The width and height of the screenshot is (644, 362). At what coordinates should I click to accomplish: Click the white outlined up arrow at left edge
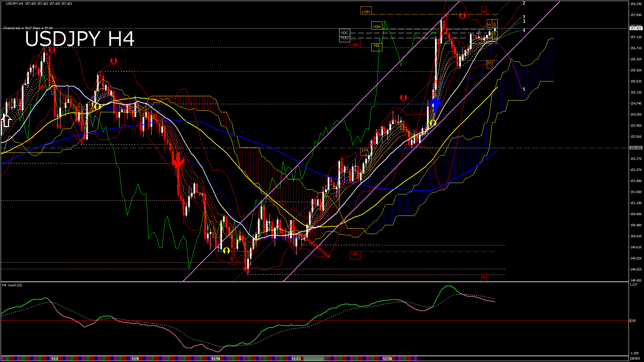click(x=6, y=120)
